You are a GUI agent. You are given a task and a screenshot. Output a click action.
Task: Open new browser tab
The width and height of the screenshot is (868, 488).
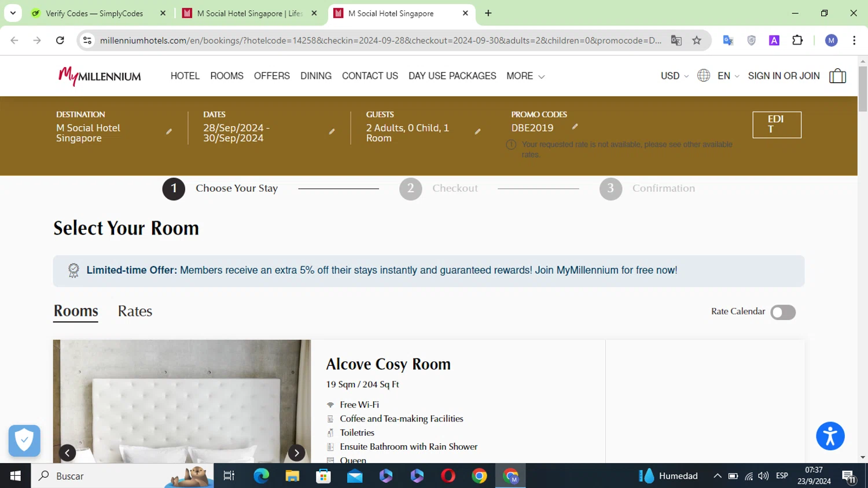point(488,13)
